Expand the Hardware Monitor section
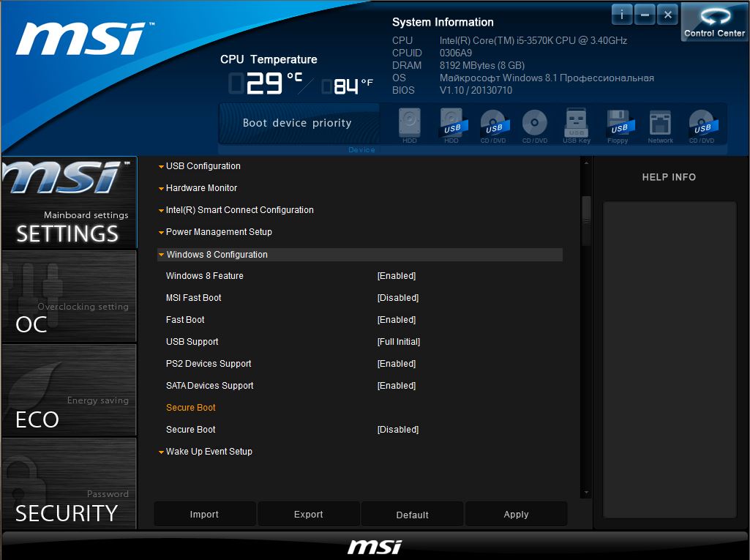Image resolution: width=750 pixels, height=560 pixels. point(201,188)
